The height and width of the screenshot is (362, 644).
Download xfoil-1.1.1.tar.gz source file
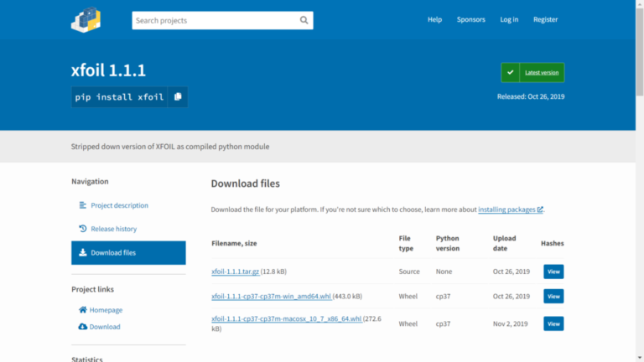pos(236,271)
